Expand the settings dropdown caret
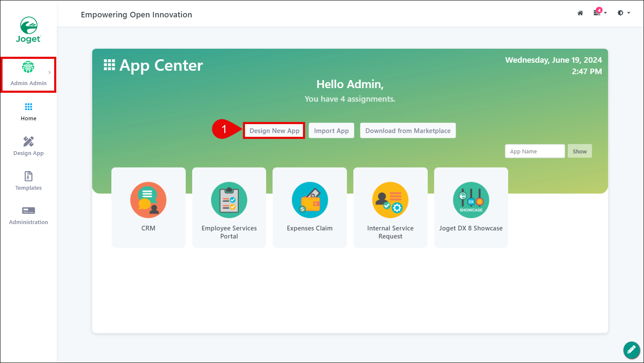 [x=629, y=13]
